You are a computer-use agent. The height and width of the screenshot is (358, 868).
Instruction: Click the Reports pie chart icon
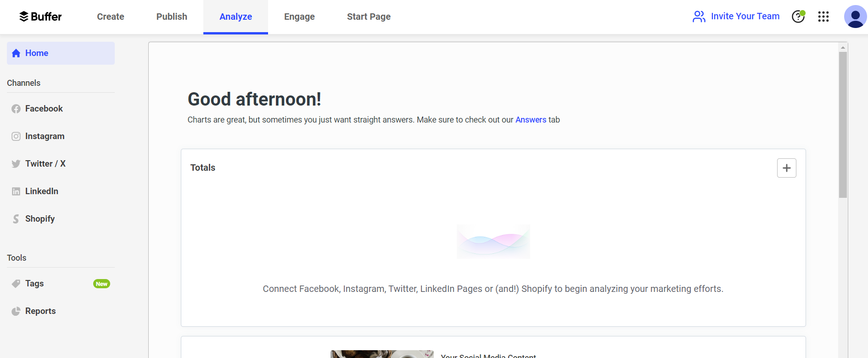[16, 311]
